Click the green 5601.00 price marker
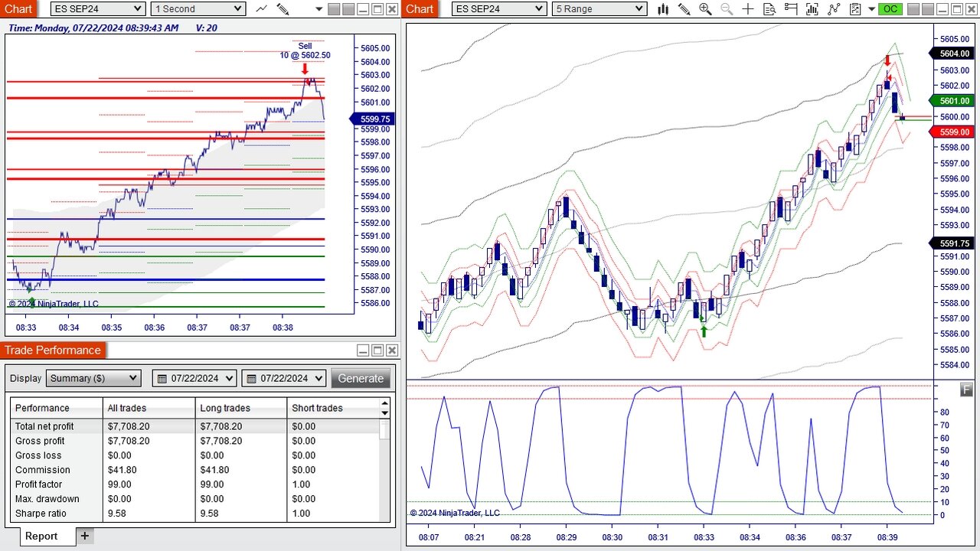980x551 pixels. pyautogui.click(x=953, y=100)
